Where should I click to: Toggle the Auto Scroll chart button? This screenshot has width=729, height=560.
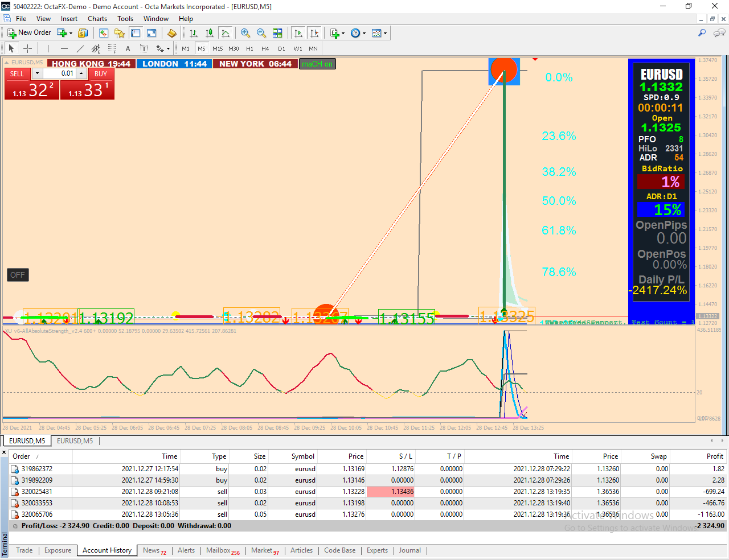tap(298, 33)
